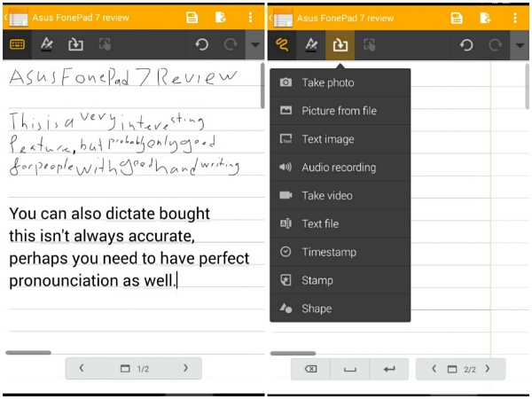Close the highlighted insert menu in right screen

pyautogui.click(x=340, y=45)
